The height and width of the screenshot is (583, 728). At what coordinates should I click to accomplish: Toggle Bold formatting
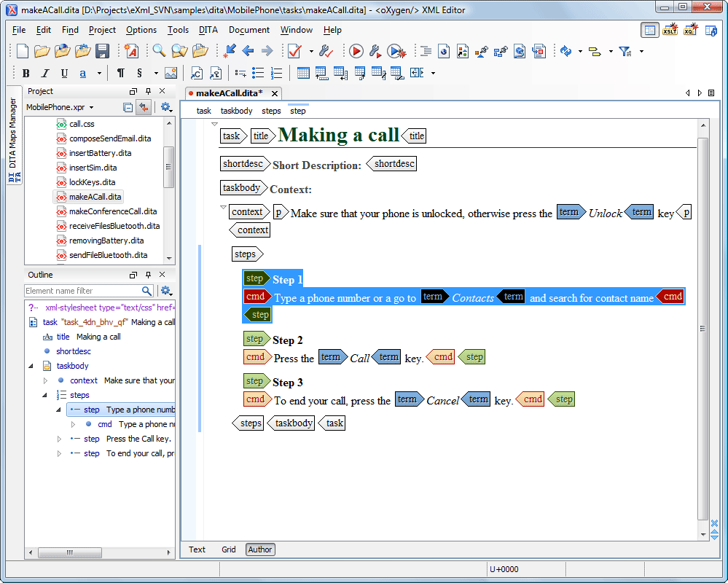[x=26, y=73]
